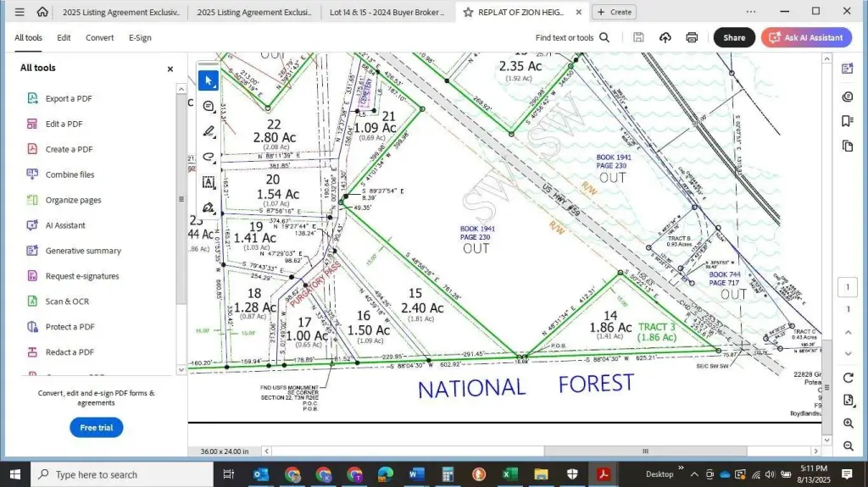Screen dimensions: 868x487
Task: Open the hamburger menu
Action: (x=19, y=12)
